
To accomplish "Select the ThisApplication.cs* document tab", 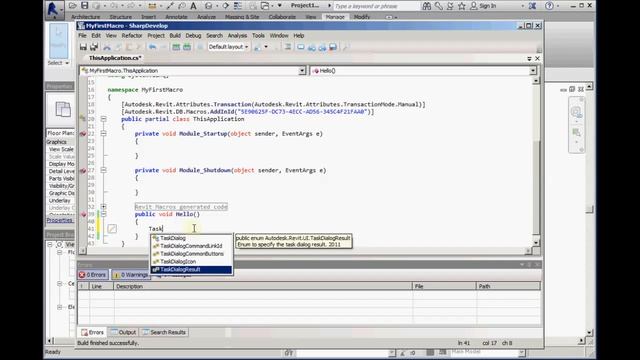I will (115, 58).
